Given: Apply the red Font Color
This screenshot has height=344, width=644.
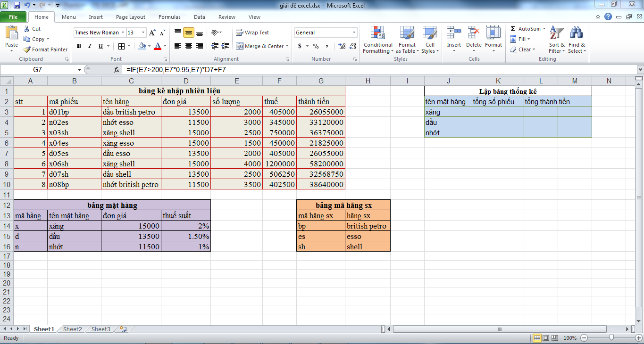Looking at the screenshot, I should [x=157, y=46].
